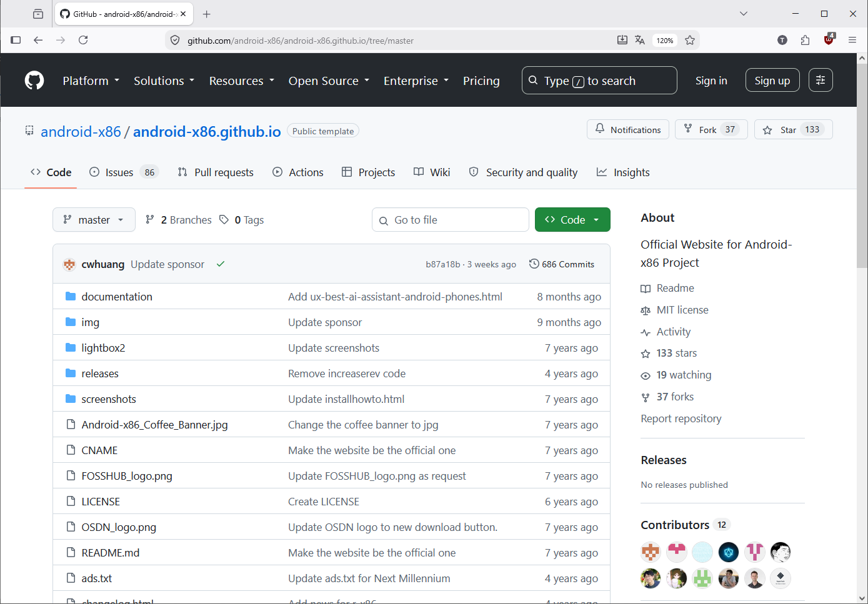
Task: Open a new browser tab
Action: point(207,14)
